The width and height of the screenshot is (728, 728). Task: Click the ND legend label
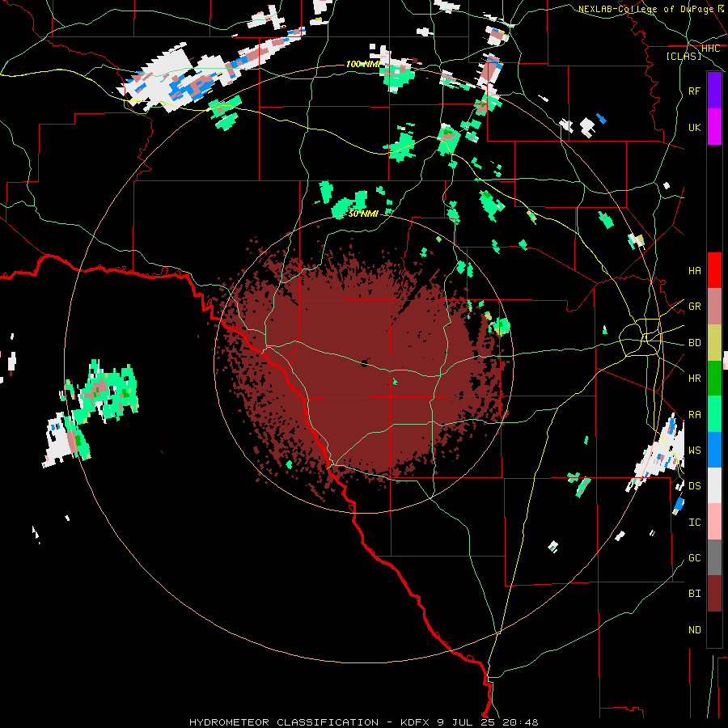[x=695, y=629]
